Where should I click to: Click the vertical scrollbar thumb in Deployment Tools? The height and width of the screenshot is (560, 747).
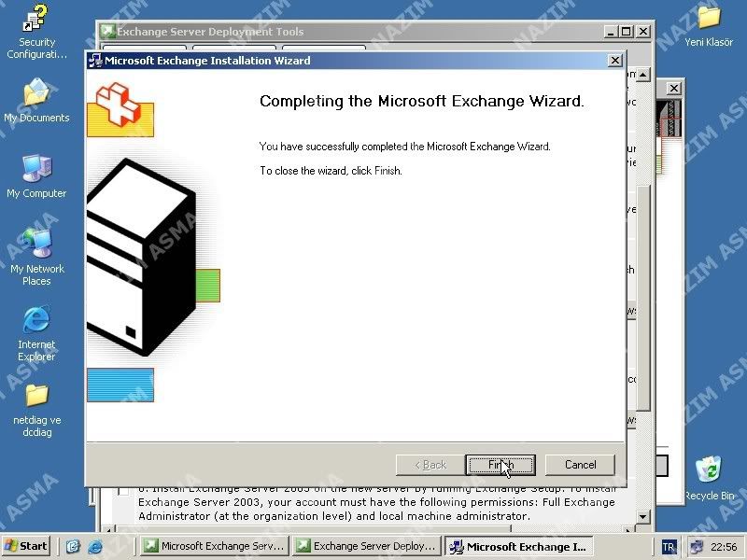643,298
